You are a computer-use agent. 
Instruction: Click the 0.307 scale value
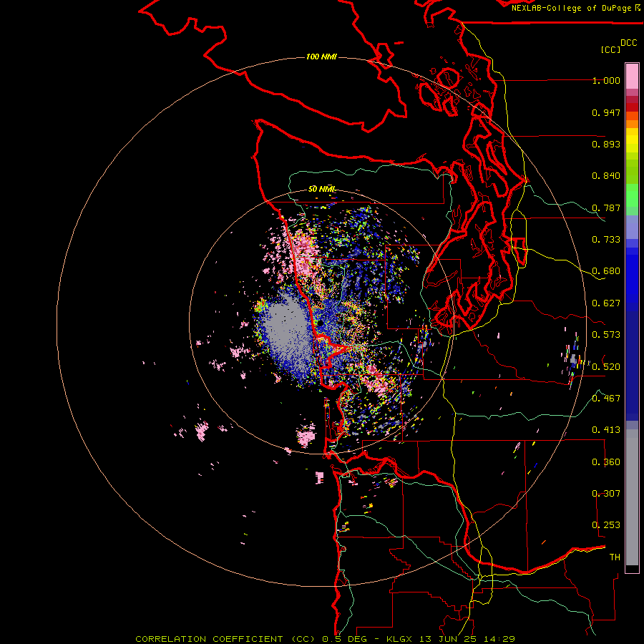click(606, 494)
